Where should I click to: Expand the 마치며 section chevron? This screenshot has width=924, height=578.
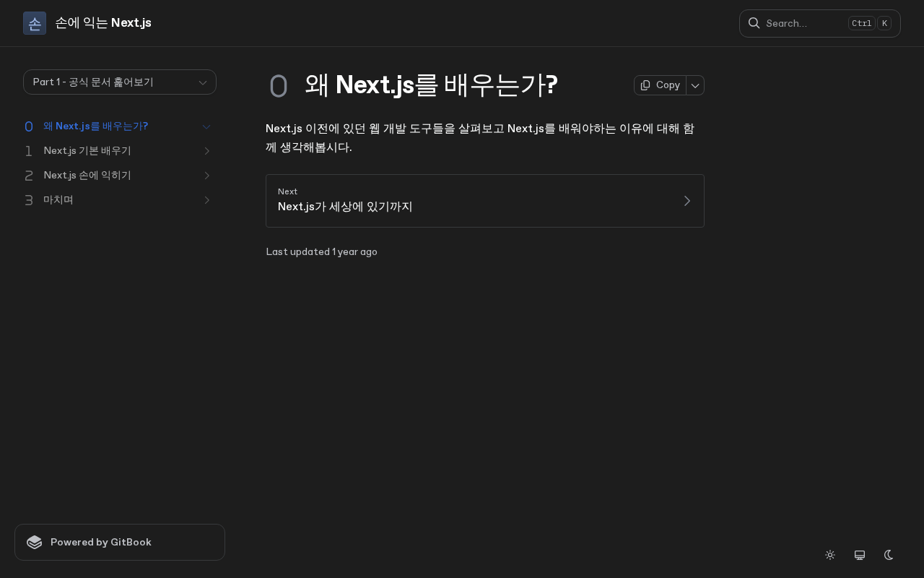click(x=206, y=200)
